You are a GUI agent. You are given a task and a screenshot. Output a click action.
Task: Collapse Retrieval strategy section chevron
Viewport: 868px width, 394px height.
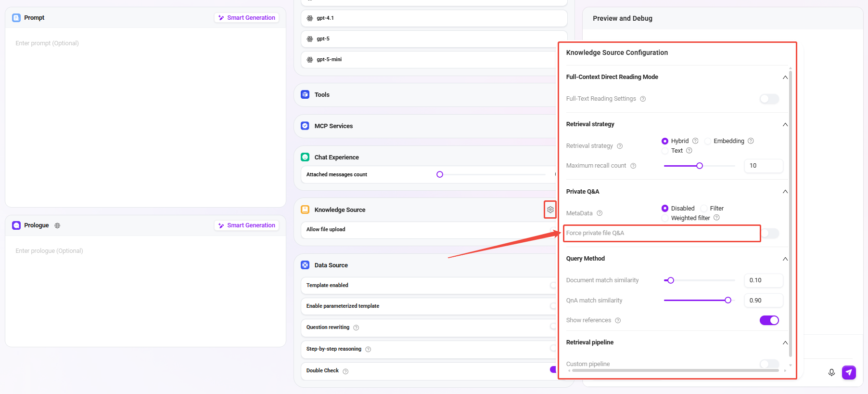pyautogui.click(x=785, y=124)
